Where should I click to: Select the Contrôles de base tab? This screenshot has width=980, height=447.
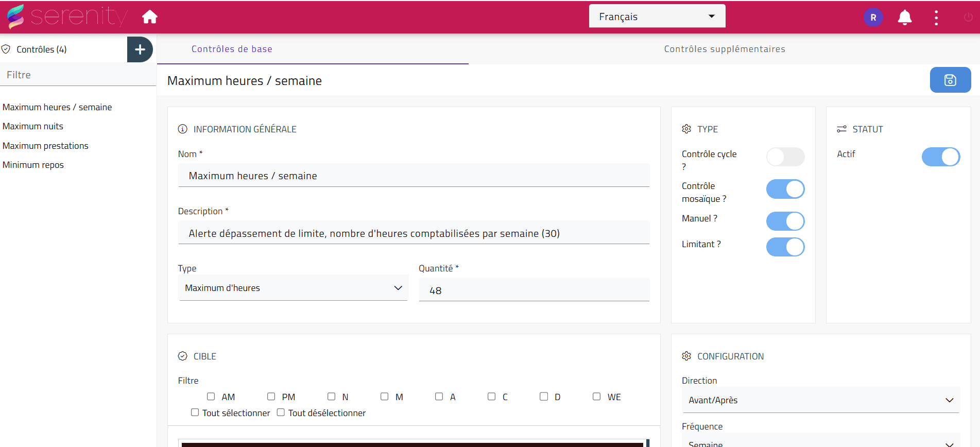[232, 49]
